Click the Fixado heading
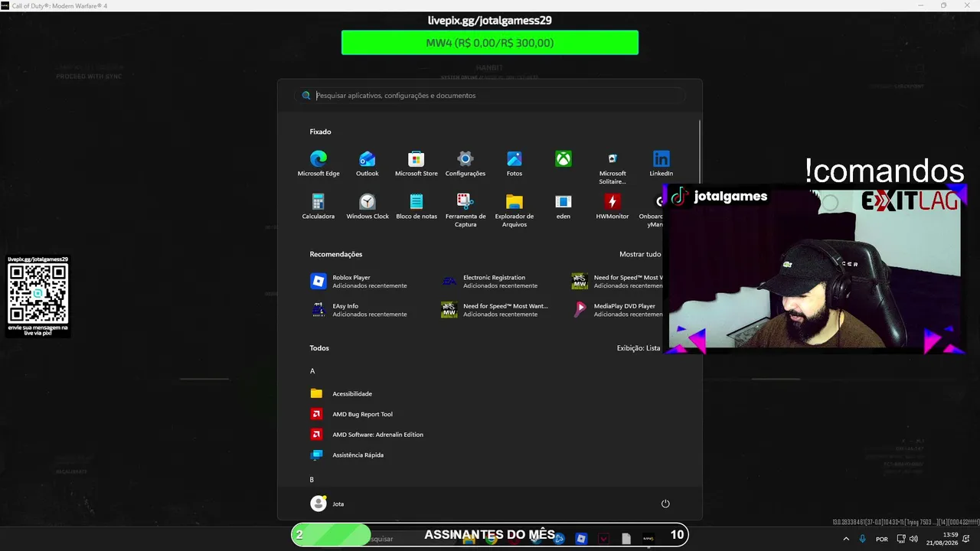This screenshot has width=980, height=551. [x=320, y=132]
